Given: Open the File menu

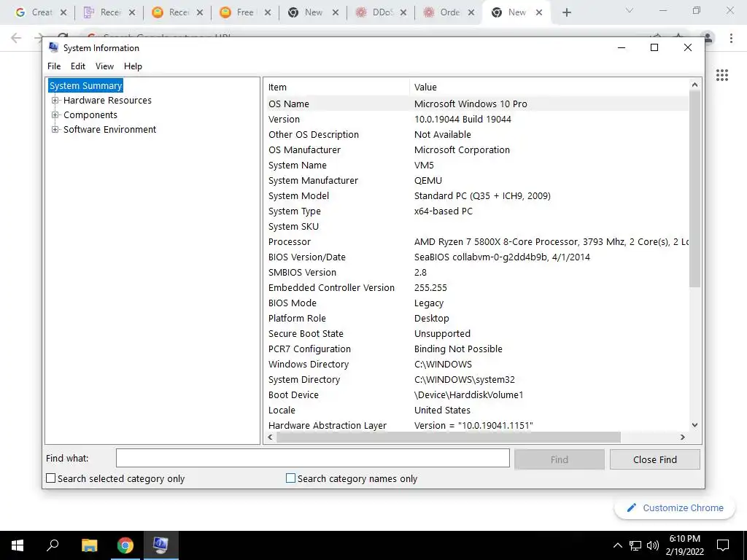Looking at the screenshot, I should [x=54, y=66].
